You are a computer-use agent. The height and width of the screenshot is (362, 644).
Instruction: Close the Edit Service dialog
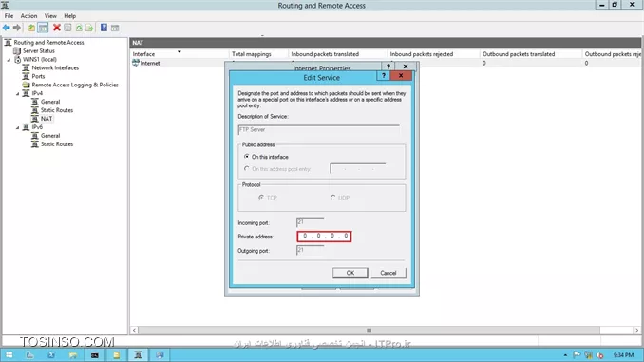tap(401, 76)
